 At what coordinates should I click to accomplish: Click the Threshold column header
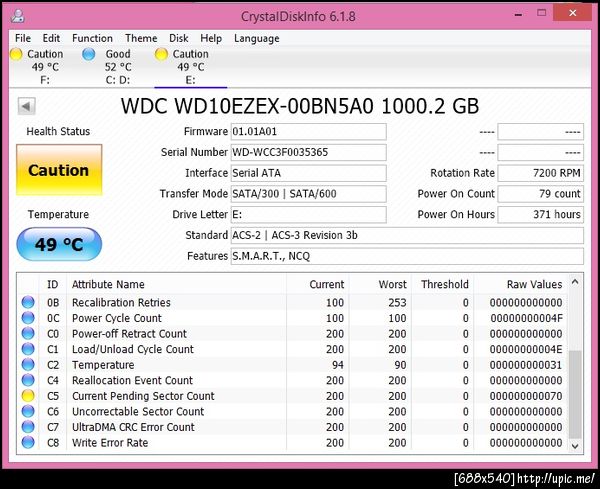point(443,284)
